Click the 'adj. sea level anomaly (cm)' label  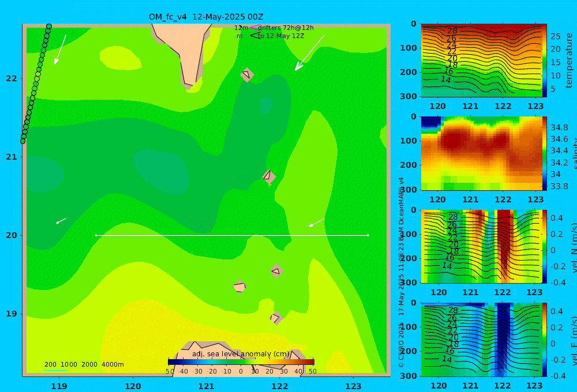coord(241,354)
